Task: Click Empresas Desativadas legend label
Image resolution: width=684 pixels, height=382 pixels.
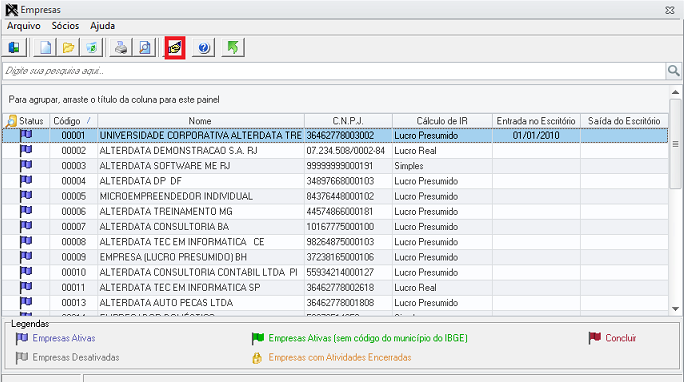Action: pos(76,357)
